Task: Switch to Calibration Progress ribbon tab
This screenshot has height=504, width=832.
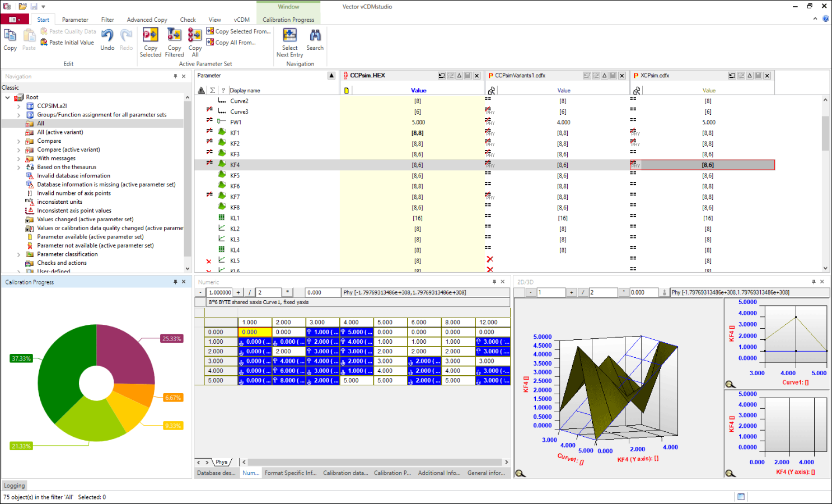Action: [x=288, y=20]
